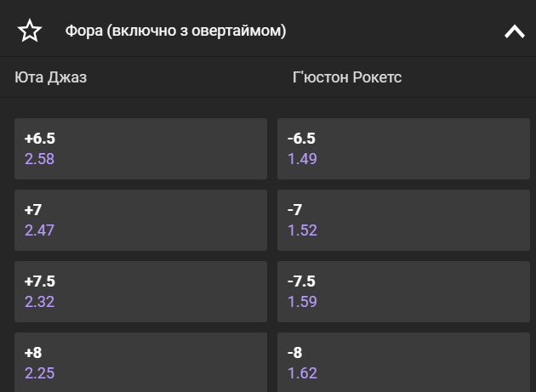Bet on Юта Джаз +6.5 handicap

coord(141,149)
